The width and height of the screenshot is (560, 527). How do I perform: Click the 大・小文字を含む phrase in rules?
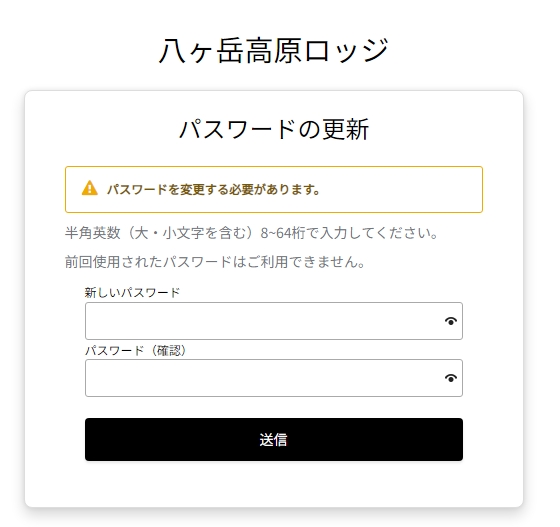coord(195,233)
